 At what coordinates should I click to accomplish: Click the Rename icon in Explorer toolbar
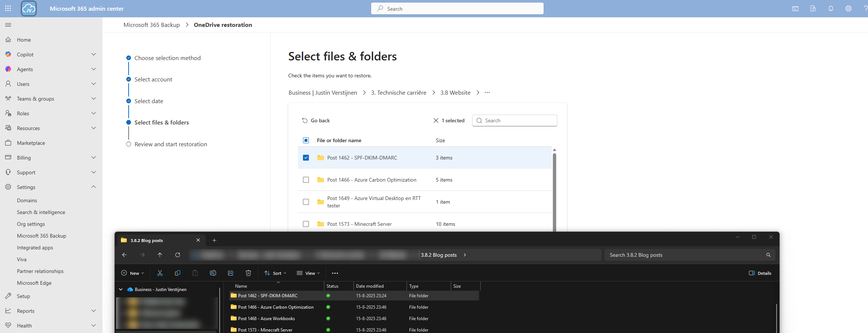click(213, 273)
